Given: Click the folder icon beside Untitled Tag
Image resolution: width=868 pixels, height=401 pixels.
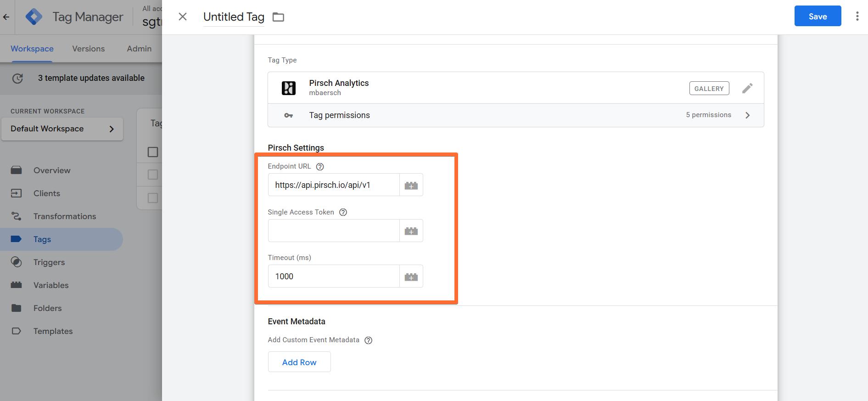Looking at the screenshot, I should pyautogui.click(x=278, y=17).
